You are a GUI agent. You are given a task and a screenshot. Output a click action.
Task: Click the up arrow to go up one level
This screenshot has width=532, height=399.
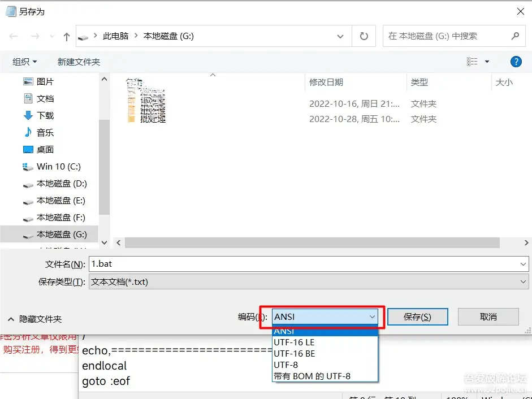pyautogui.click(x=66, y=36)
